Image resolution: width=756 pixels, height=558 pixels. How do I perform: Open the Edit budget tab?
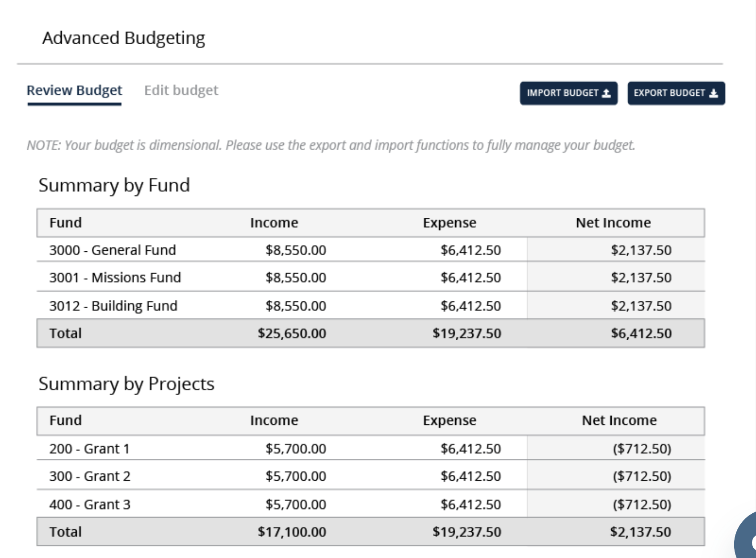coord(181,90)
